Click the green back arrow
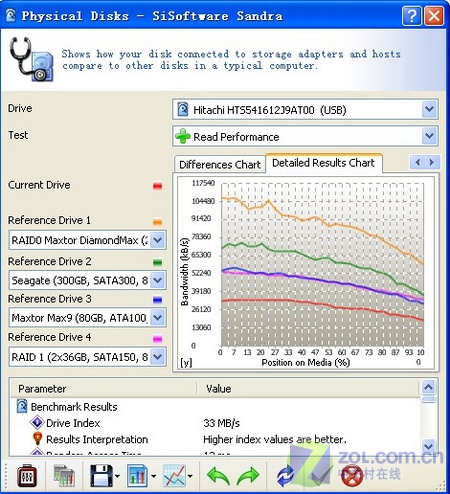The width and height of the screenshot is (450, 494). point(218,476)
